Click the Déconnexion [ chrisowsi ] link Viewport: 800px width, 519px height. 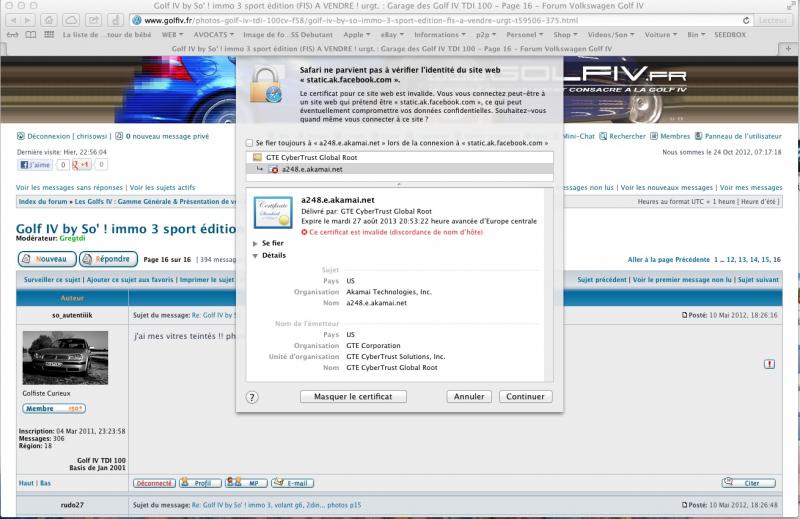[67, 136]
